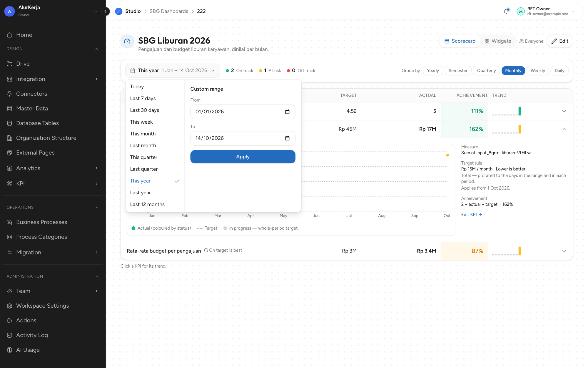
Task: Open the AlurKerja workspace switcher
Action: (x=53, y=11)
